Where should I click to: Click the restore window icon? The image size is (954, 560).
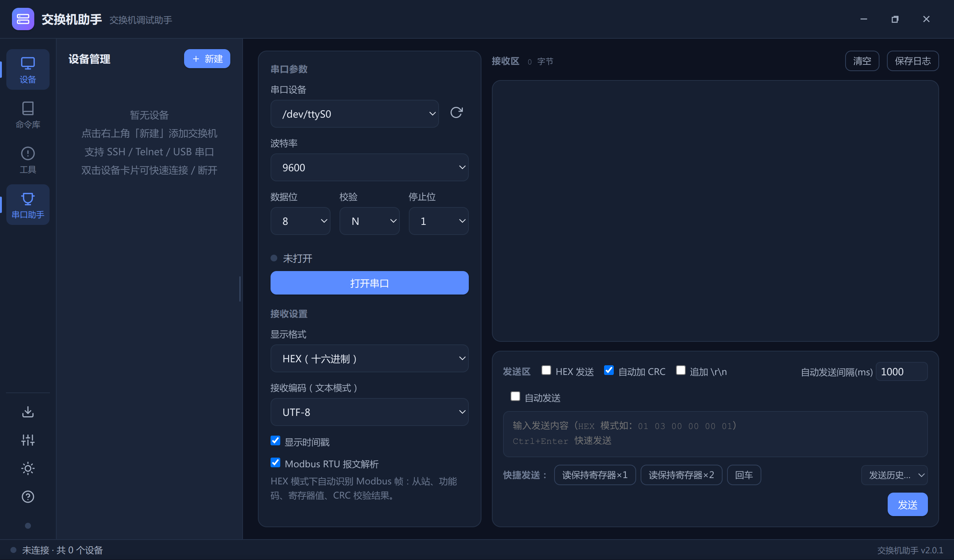point(895,19)
